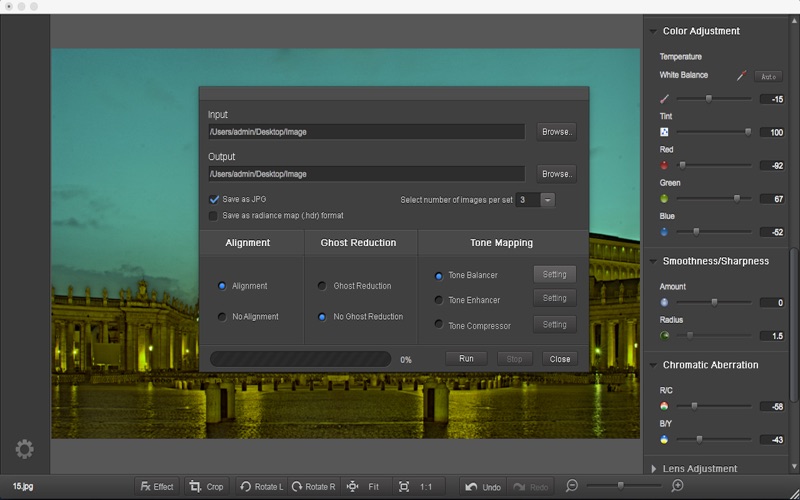Click the Red channel dot icon
Viewport: 800px width, 500px height.
664,165
